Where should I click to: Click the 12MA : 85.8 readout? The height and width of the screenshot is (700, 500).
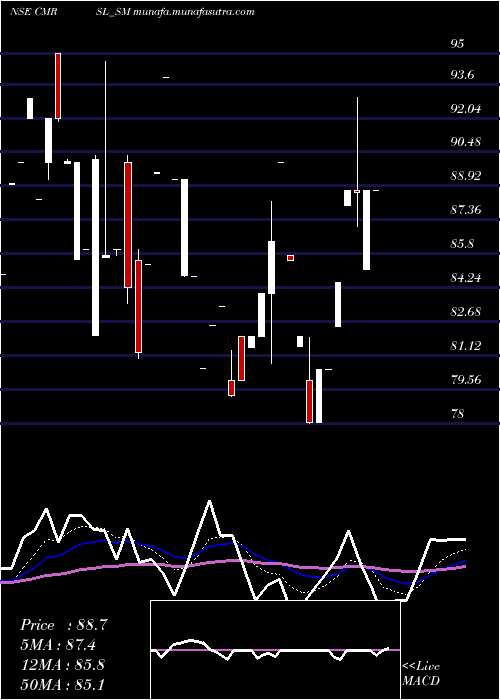coord(62,665)
